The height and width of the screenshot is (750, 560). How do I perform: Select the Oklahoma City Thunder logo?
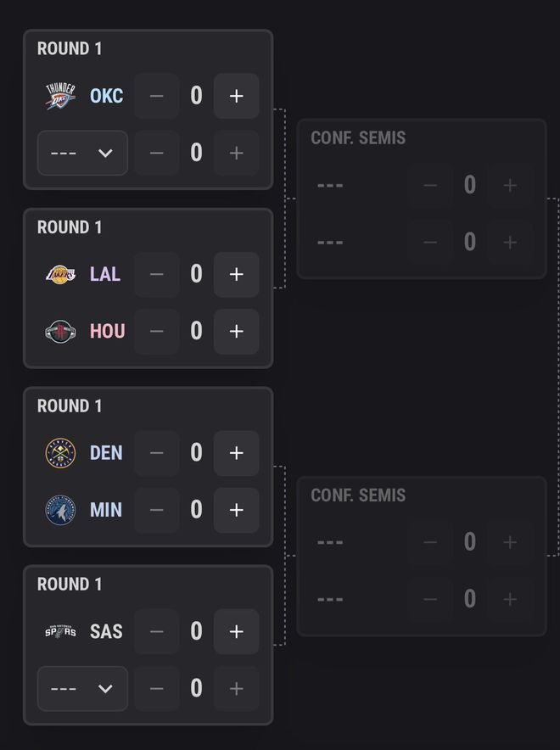(x=59, y=95)
